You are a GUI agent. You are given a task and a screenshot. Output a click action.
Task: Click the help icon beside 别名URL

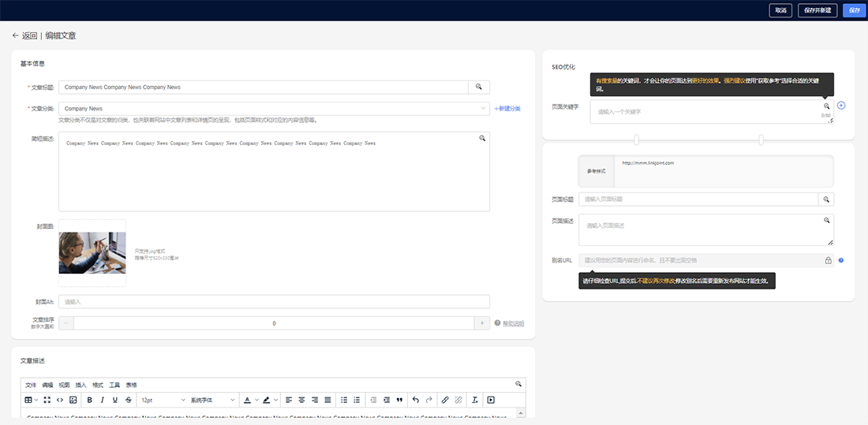(841, 260)
